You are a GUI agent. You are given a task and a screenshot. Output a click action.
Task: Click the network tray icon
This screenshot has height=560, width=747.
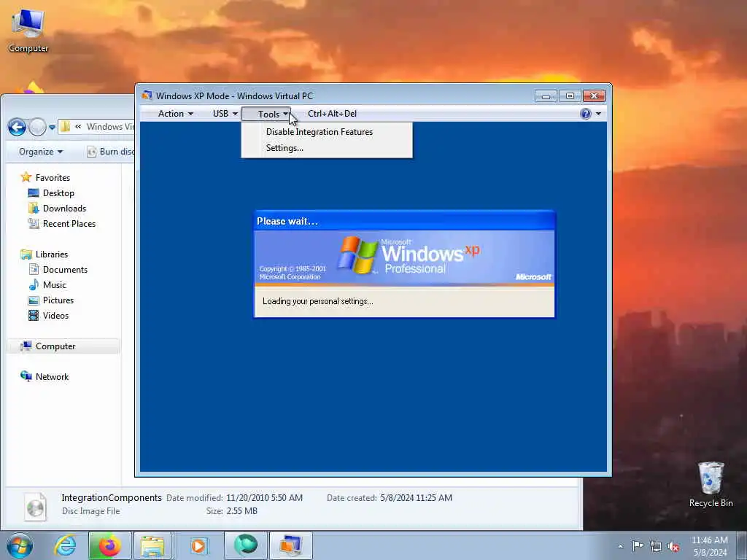tap(656, 546)
